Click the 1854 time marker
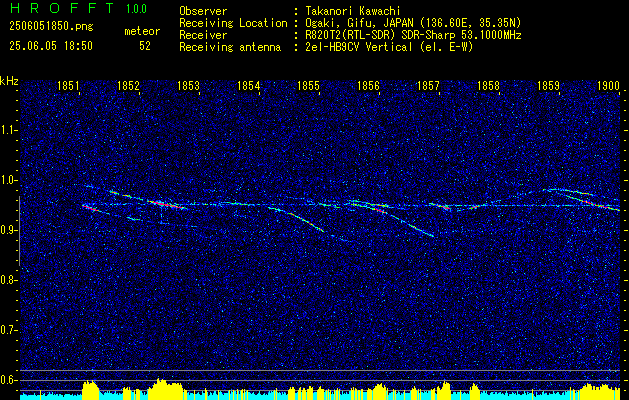This screenshot has height=400, width=629. (x=249, y=86)
